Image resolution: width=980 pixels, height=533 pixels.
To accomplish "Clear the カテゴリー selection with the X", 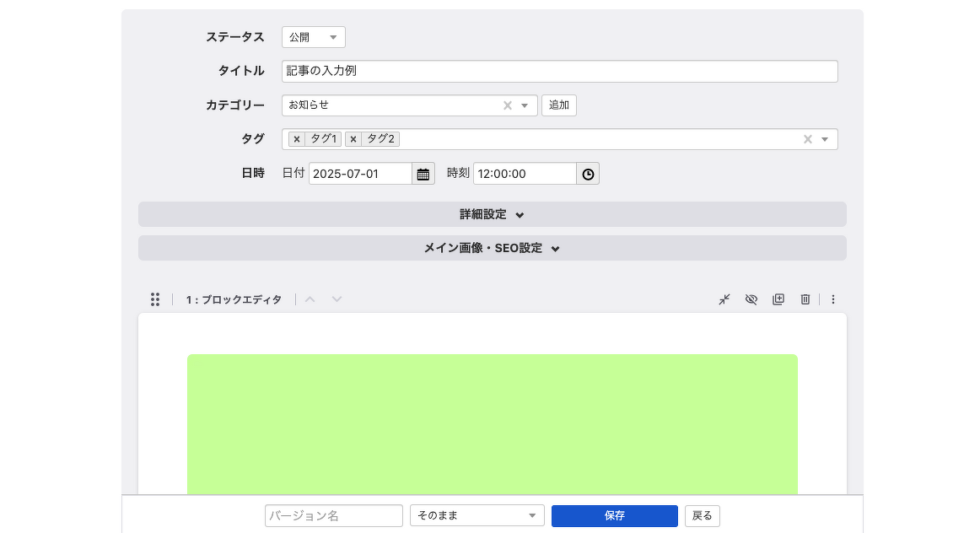I will 507,105.
